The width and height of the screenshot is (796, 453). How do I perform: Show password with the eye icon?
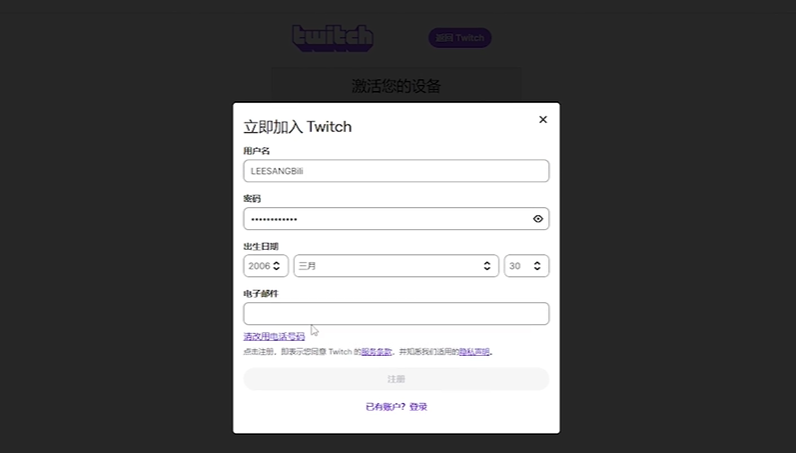pos(538,219)
